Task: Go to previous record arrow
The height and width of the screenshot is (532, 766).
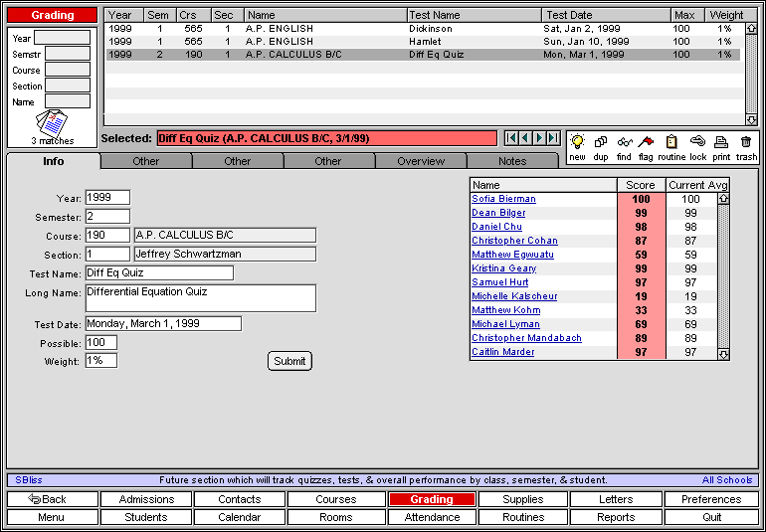Action: [x=525, y=138]
